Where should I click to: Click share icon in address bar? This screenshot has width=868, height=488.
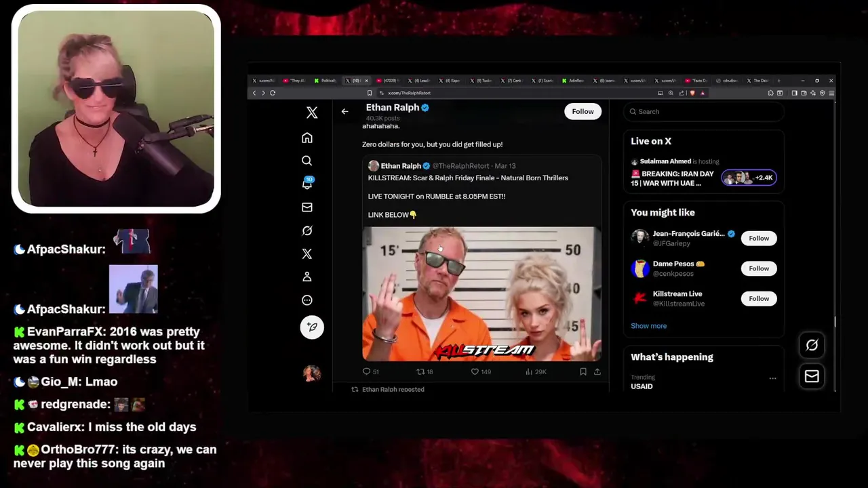682,93
